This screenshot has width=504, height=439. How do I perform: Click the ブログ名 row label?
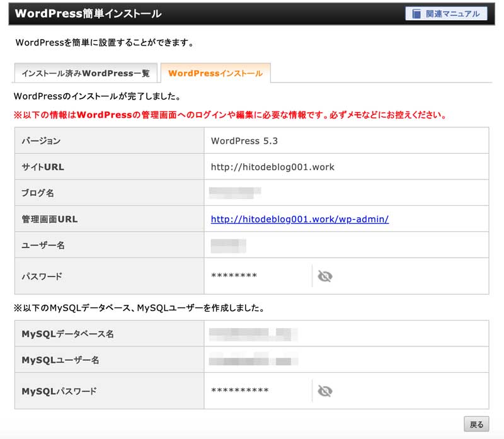pos(38,193)
